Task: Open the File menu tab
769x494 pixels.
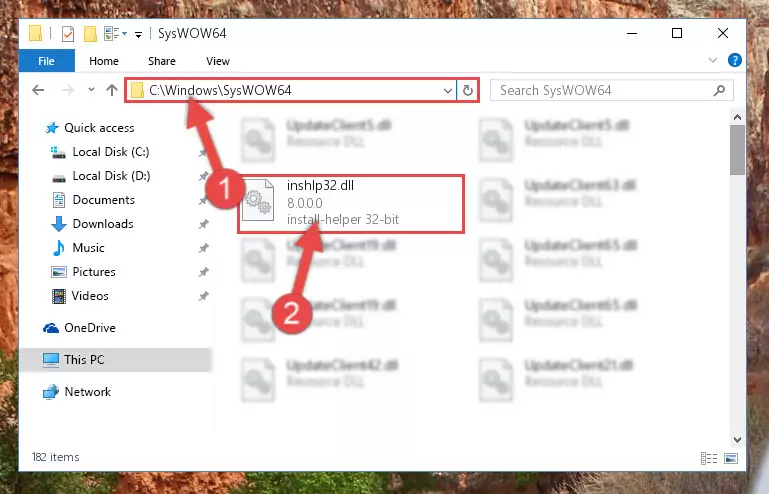Action: click(47, 61)
